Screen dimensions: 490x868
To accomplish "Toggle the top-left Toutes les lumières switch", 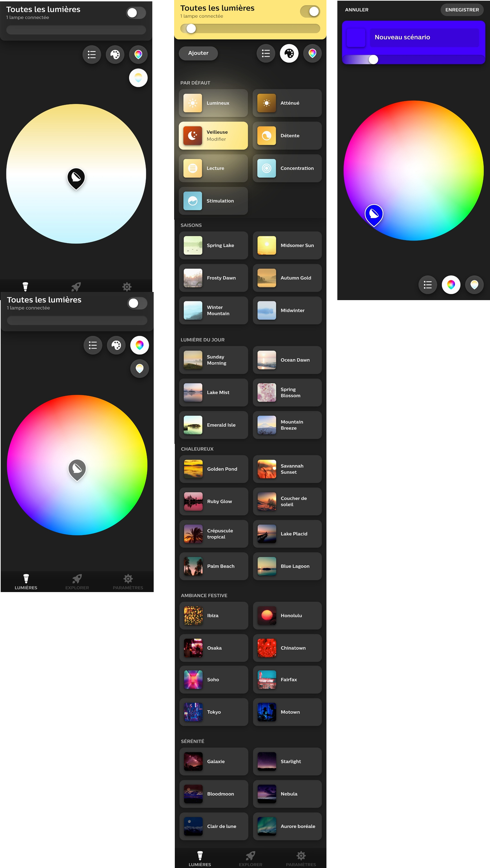I will pyautogui.click(x=136, y=13).
